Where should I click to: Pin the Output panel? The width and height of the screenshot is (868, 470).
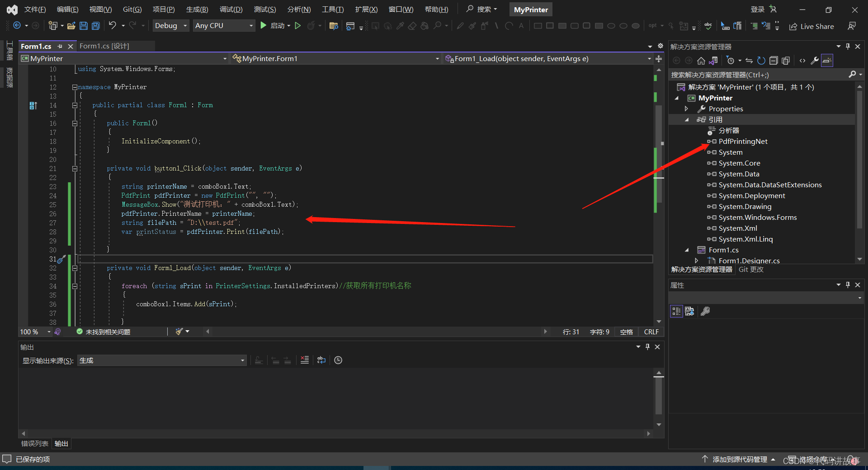coord(647,347)
